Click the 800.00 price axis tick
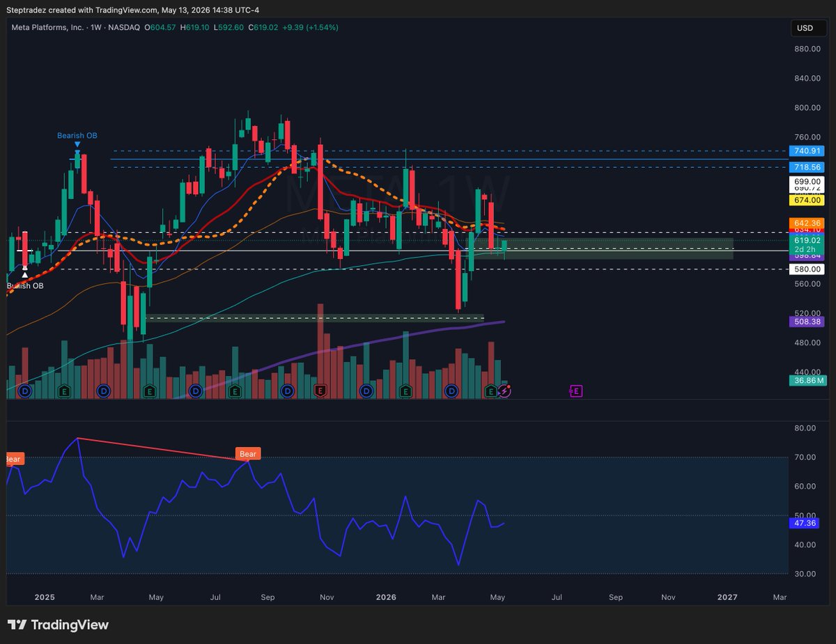This screenshot has width=836, height=644. (807, 108)
